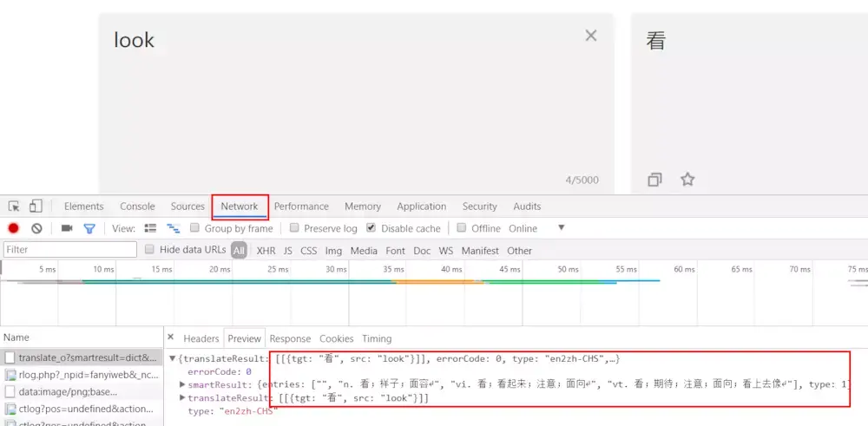Tick the Offline checkbox
The image size is (868, 426).
point(461,228)
